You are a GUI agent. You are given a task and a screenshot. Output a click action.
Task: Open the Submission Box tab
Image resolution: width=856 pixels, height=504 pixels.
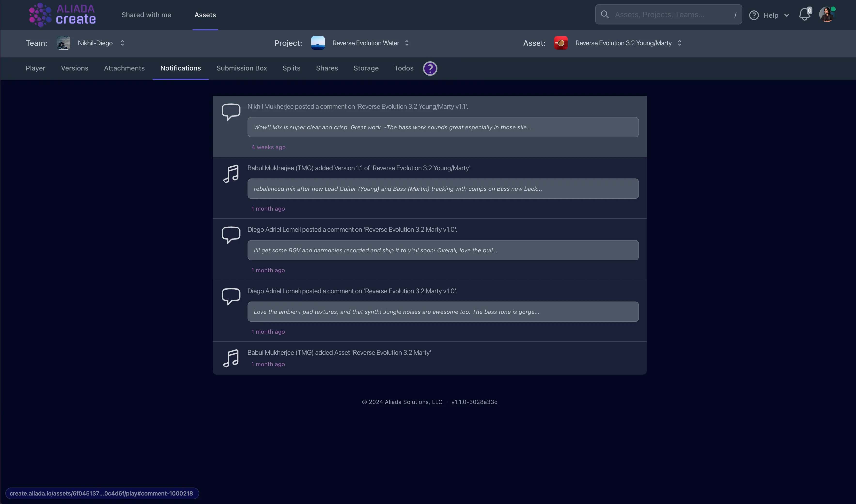[241, 68]
